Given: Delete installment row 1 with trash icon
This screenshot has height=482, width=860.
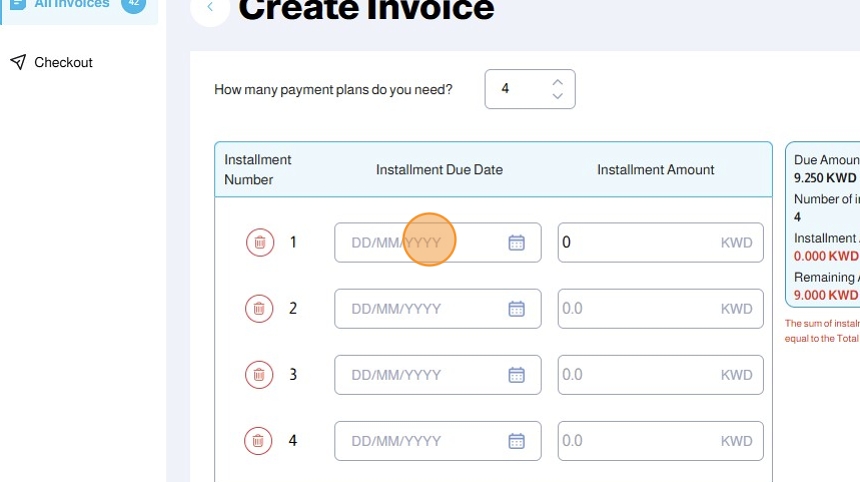Looking at the screenshot, I should pyautogui.click(x=259, y=242).
